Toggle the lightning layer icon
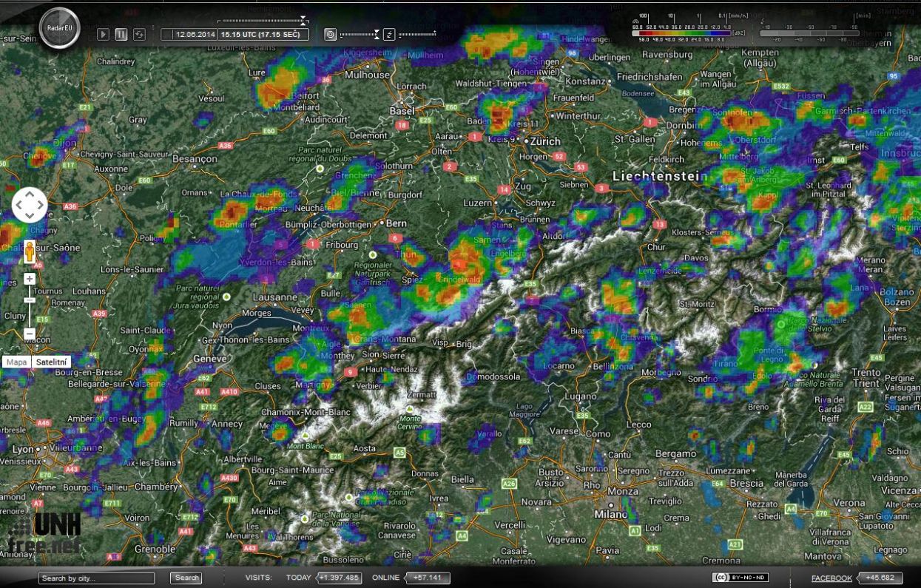This screenshot has width=921, height=588. [x=389, y=34]
